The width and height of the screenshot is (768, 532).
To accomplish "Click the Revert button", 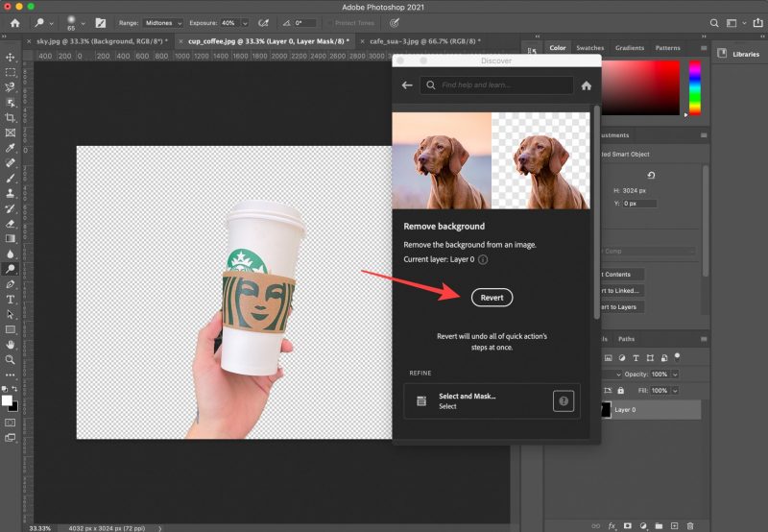I will (492, 298).
